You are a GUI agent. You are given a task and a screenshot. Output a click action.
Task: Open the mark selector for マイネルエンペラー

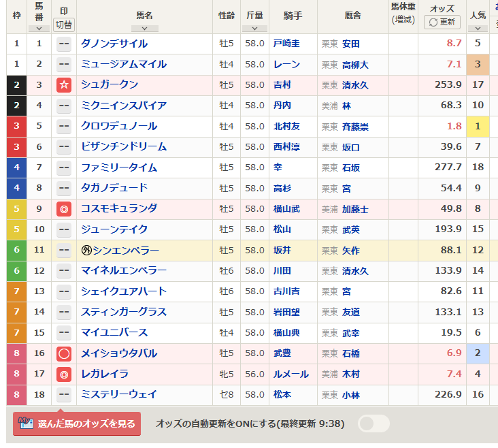[64, 271]
